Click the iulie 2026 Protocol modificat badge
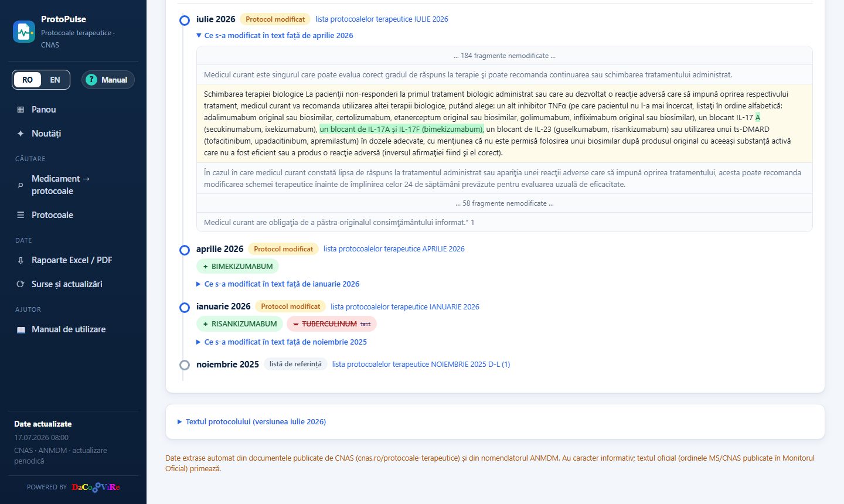The image size is (844, 504). (275, 19)
